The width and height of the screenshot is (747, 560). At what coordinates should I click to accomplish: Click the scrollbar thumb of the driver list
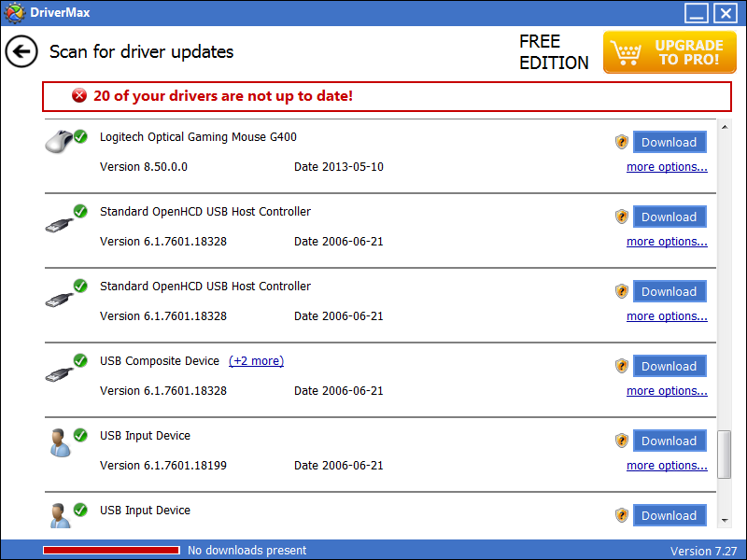click(725, 455)
